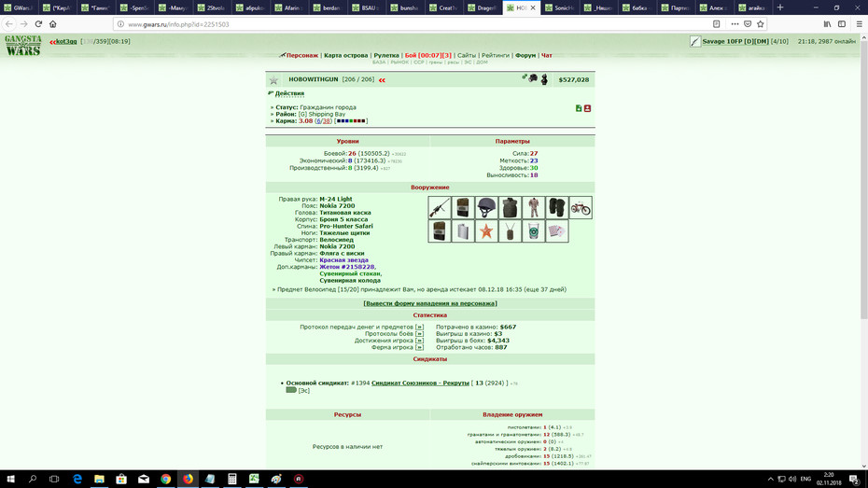
Task: Click the Pro-Hunter Safari suit icon
Action: point(534,207)
